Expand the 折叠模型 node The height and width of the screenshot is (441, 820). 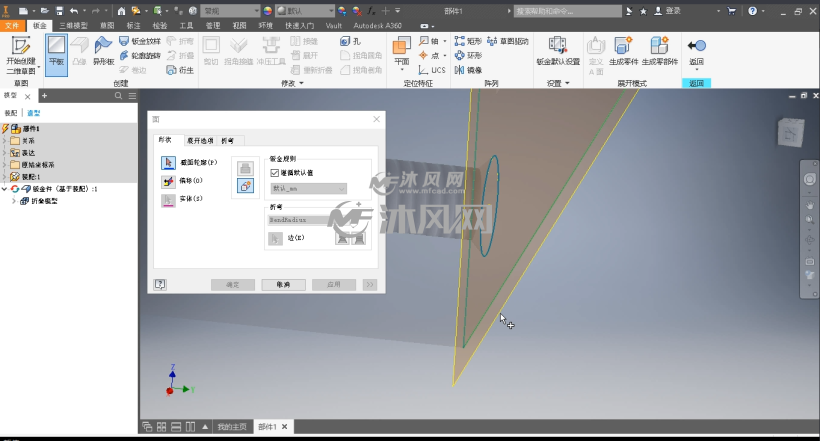pos(14,201)
